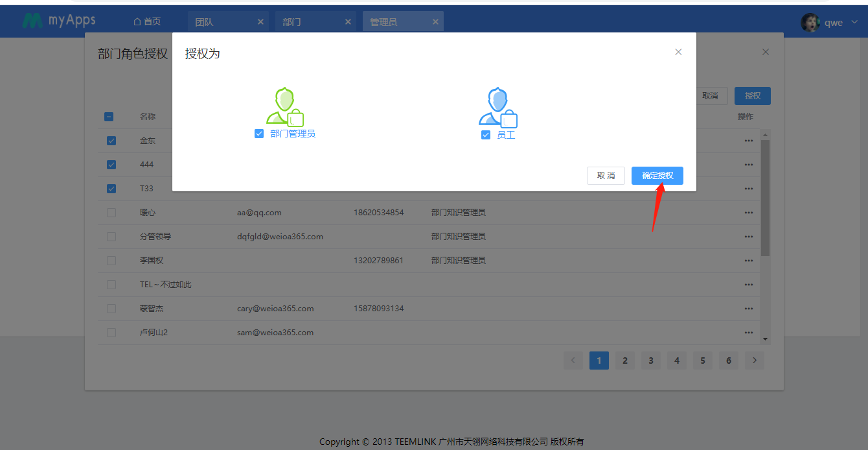The height and width of the screenshot is (450, 868).
Task: Click 取消 in the 授权为 dialog
Action: (x=606, y=176)
